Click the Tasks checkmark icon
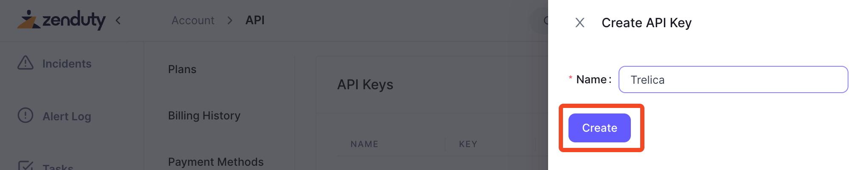Image resolution: width=868 pixels, height=170 pixels. 25,166
